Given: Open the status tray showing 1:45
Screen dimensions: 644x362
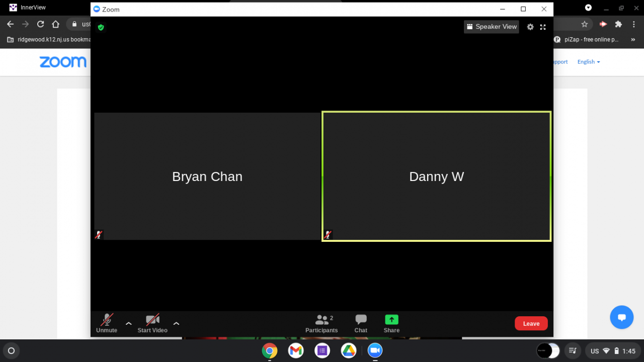Looking at the screenshot, I should coord(613,351).
